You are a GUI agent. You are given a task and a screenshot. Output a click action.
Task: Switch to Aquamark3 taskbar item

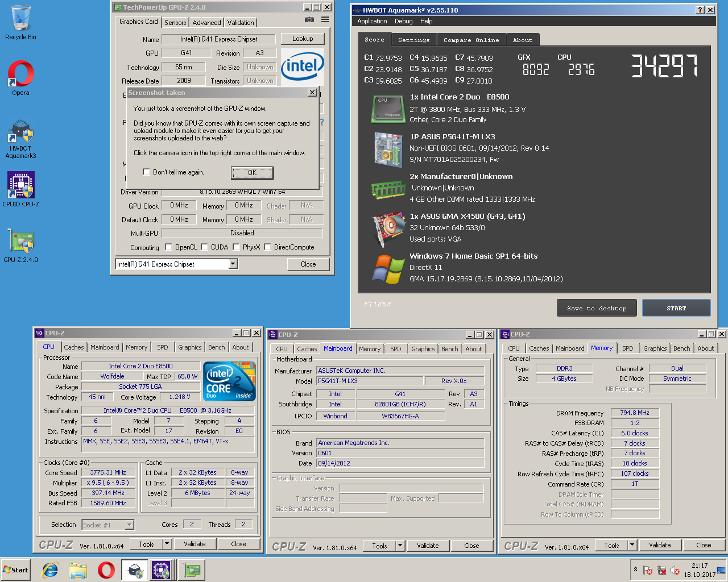[x=134, y=570]
